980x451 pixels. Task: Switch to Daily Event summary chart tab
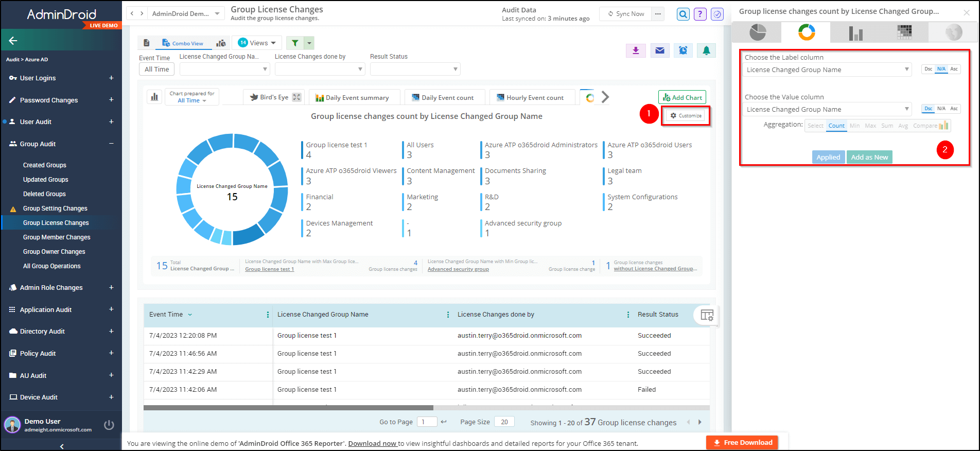tap(353, 97)
